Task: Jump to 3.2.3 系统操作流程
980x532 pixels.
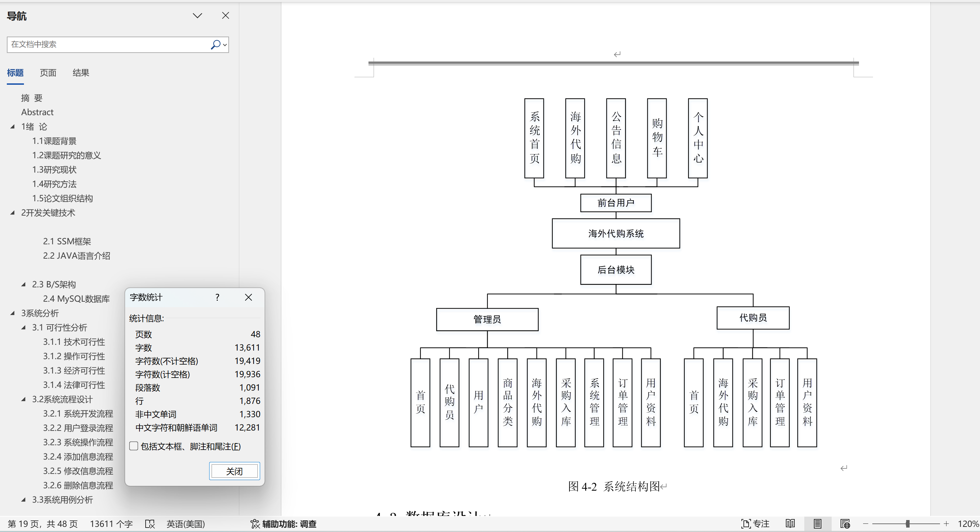Action: tap(78, 442)
